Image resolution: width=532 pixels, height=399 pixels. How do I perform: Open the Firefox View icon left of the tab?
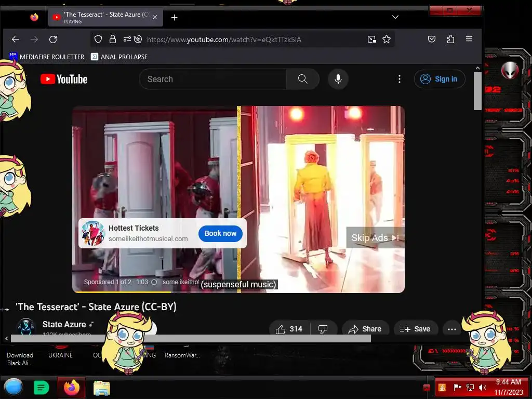coord(34,17)
